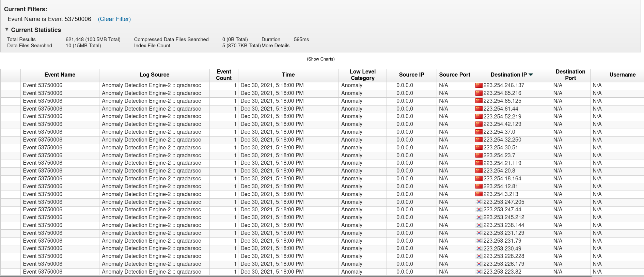Click the China flag beside 223.254.42.129
The height and width of the screenshot is (277, 644).
[x=479, y=124]
